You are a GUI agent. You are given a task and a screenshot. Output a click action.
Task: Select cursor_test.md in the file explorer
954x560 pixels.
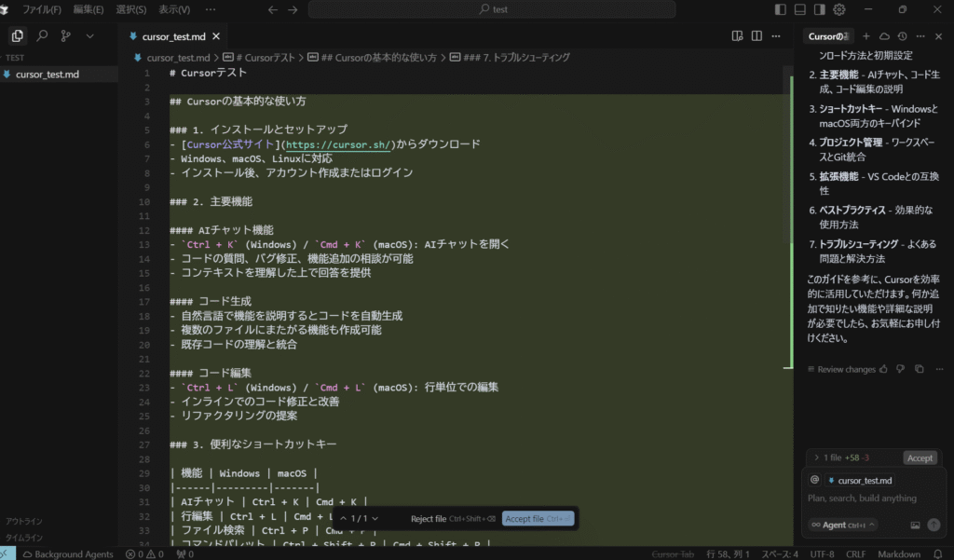coord(59,75)
